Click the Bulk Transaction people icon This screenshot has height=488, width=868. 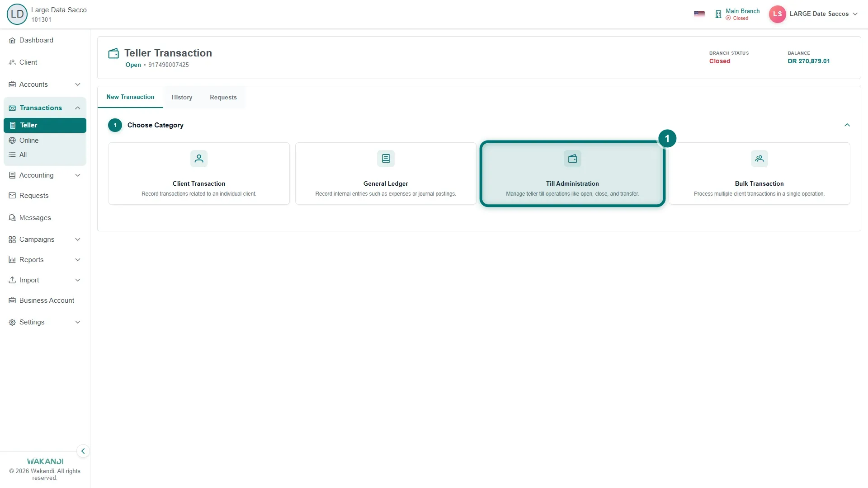point(759,159)
